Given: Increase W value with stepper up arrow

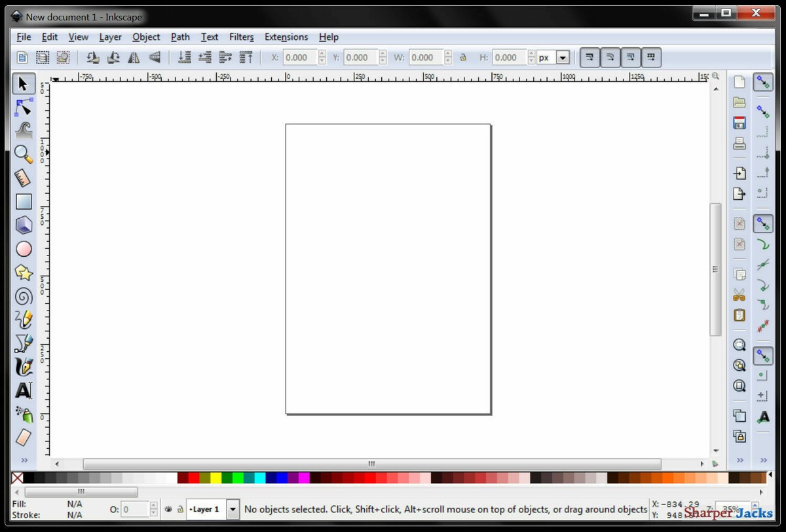Looking at the screenshot, I should pos(447,54).
